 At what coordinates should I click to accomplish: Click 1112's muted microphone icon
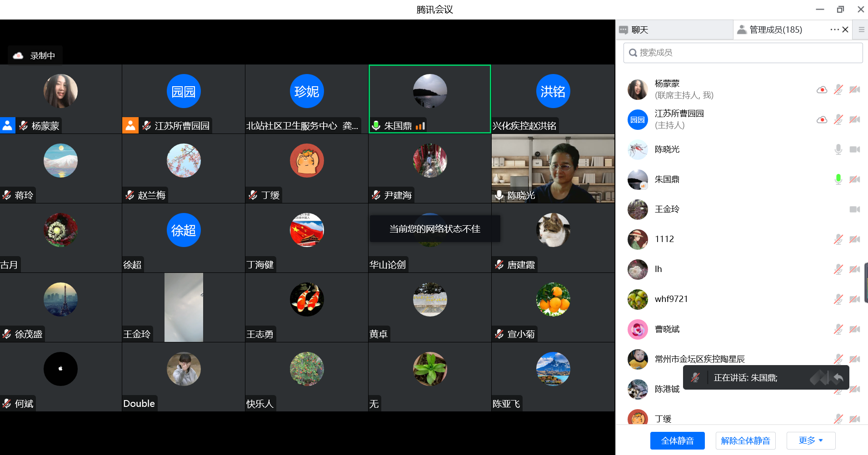click(x=838, y=239)
